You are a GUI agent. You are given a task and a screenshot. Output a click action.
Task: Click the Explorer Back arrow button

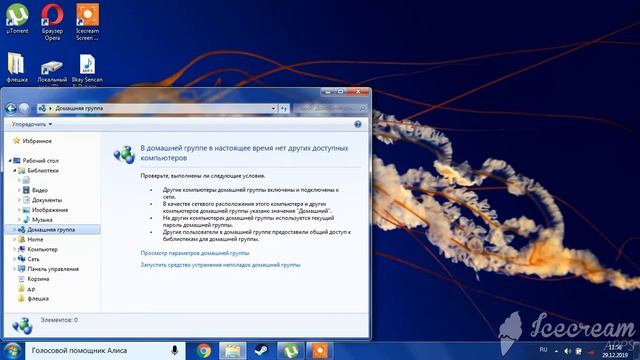(x=11, y=108)
